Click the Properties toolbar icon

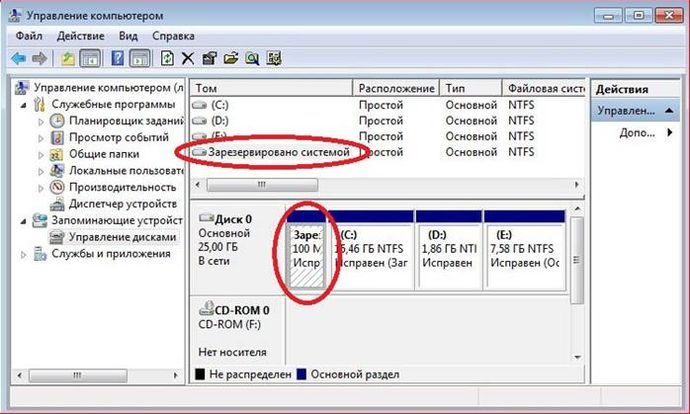click(209, 58)
